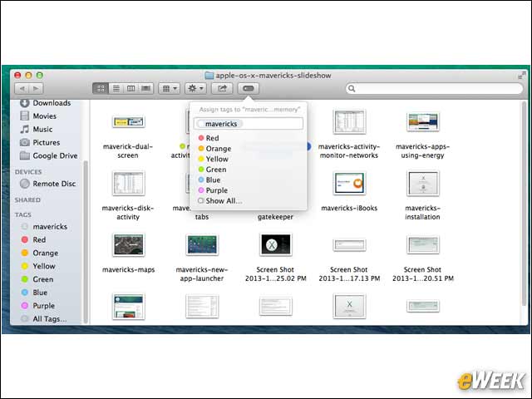The height and width of the screenshot is (399, 532).
Task: Open Downloads in the sidebar
Action: (46, 103)
